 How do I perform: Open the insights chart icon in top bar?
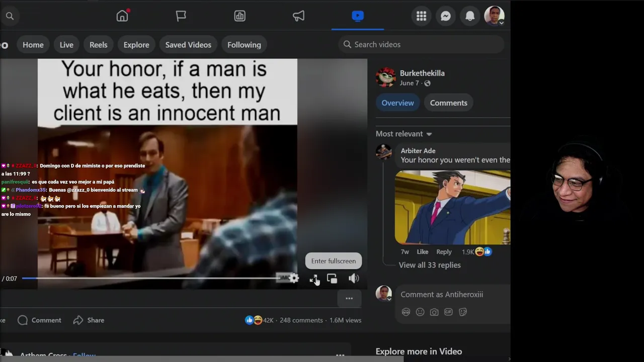pyautogui.click(x=240, y=16)
